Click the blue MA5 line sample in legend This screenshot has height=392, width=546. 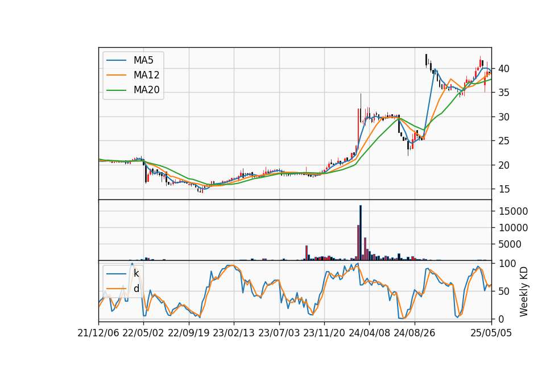116,60
